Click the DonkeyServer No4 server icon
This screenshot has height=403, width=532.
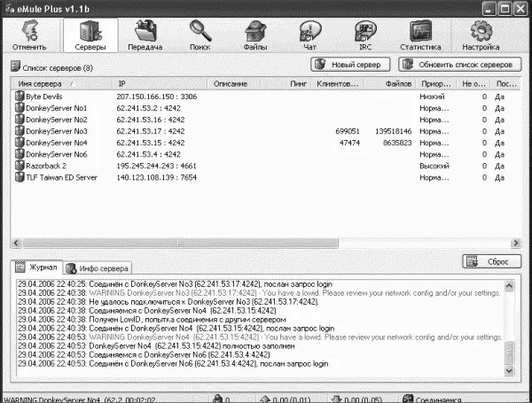point(20,143)
